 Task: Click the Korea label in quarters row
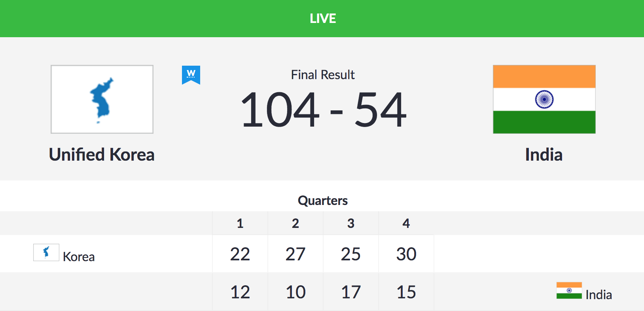point(79,257)
